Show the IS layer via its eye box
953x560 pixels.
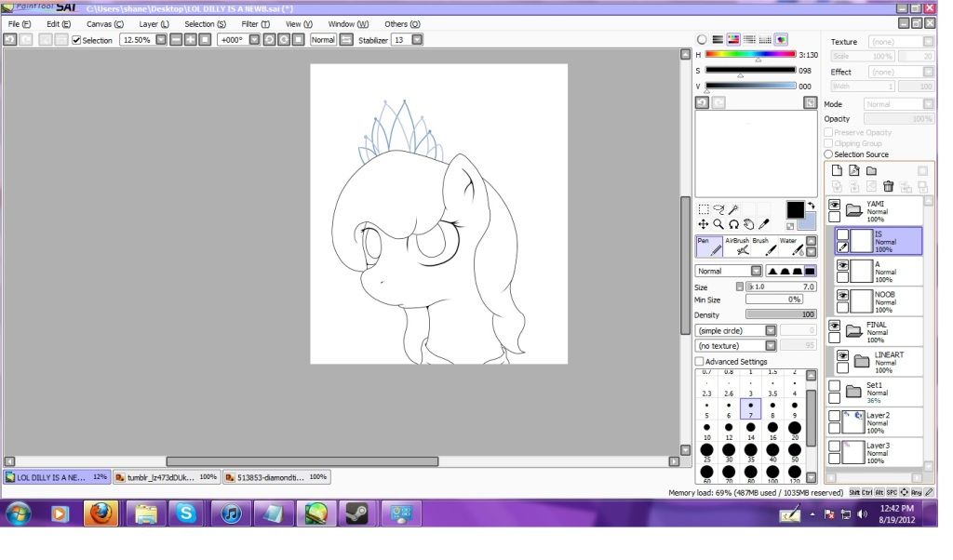(842, 234)
